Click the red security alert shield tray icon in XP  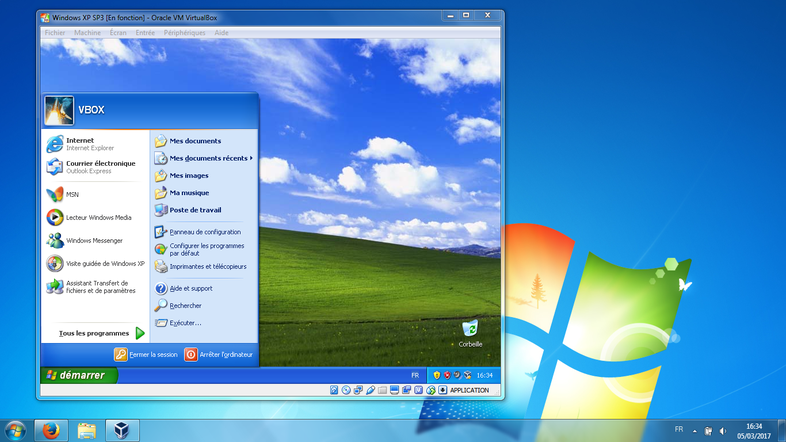(447, 375)
